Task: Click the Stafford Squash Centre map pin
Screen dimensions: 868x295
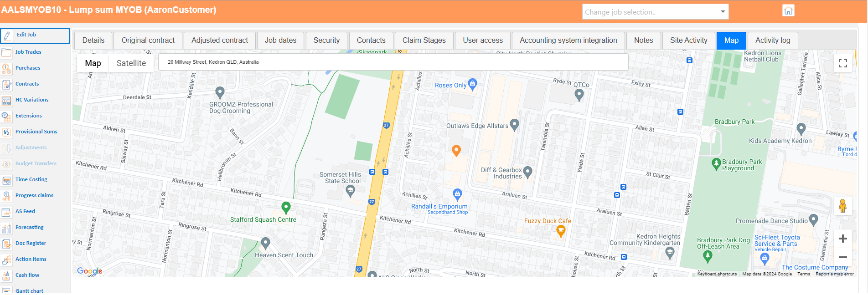Action: click(x=286, y=208)
